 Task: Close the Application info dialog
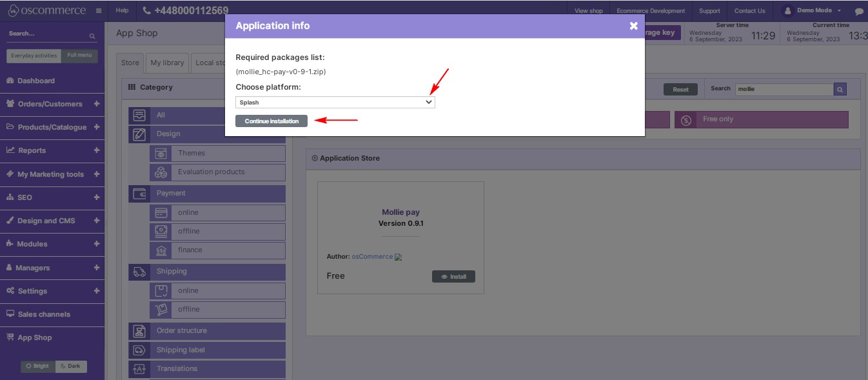tap(633, 26)
